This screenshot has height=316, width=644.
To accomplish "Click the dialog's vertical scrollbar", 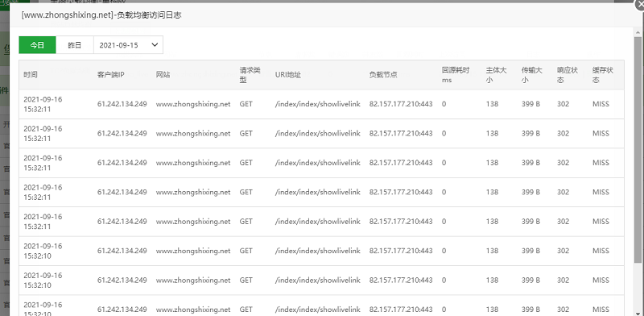I will point(638,150).
